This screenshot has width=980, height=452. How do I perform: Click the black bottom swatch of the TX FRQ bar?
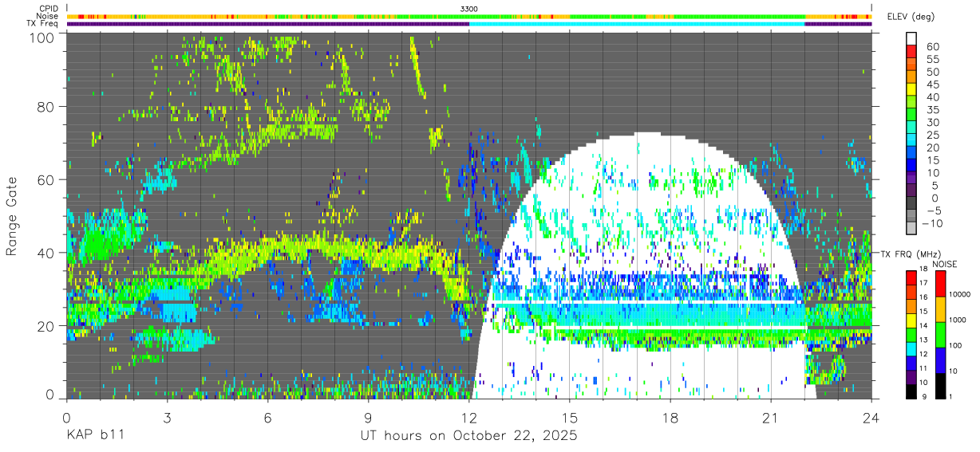click(x=911, y=391)
